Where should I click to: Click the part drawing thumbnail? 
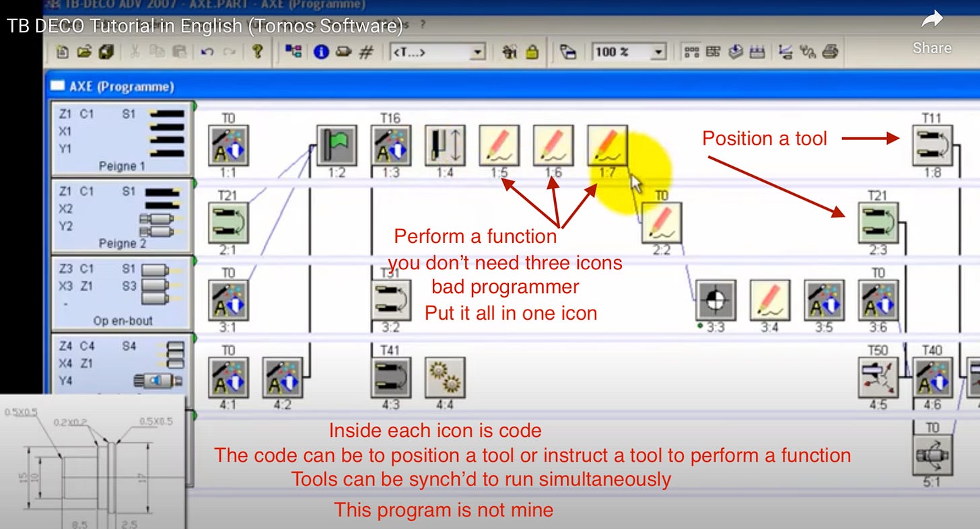click(92, 462)
